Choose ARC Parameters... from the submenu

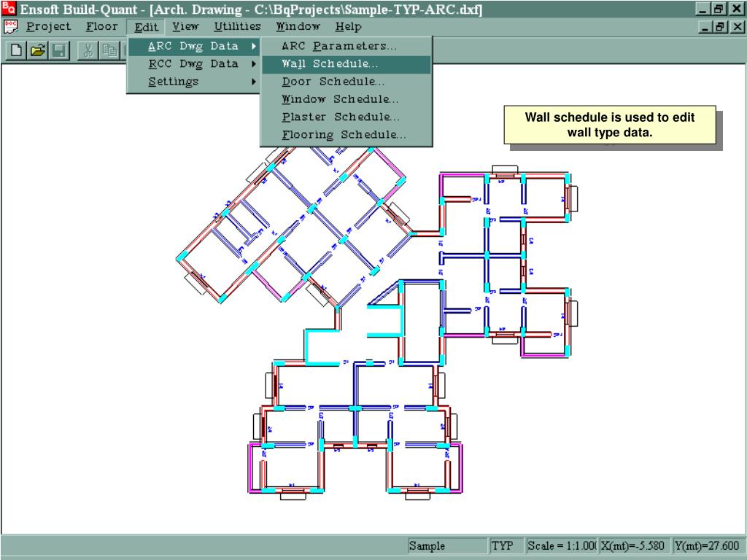pyautogui.click(x=347, y=46)
